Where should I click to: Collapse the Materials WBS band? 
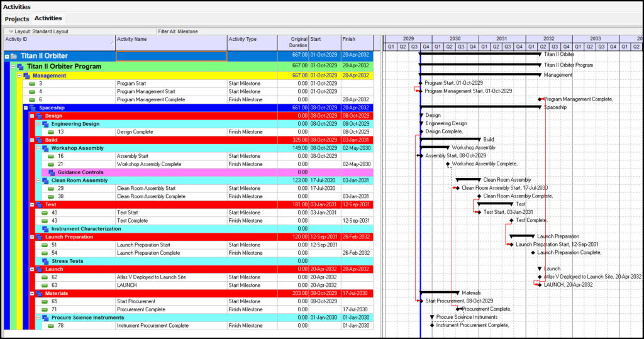pyautogui.click(x=32, y=293)
